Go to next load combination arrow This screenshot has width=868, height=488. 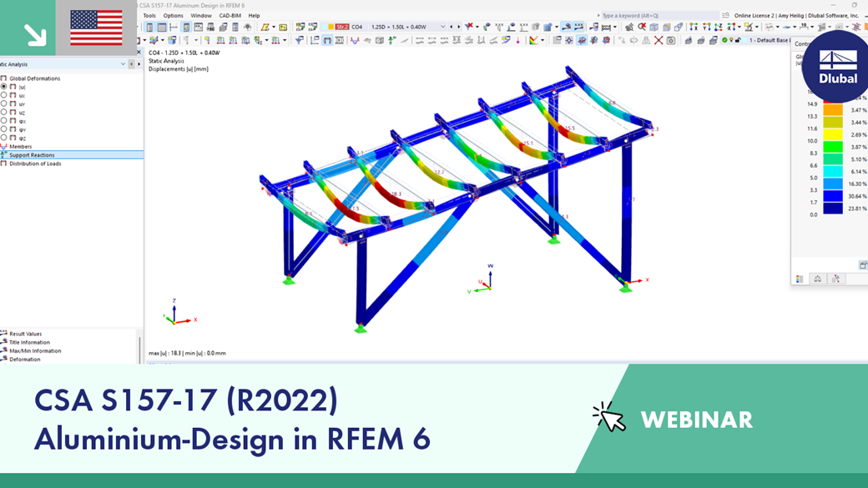tap(458, 27)
